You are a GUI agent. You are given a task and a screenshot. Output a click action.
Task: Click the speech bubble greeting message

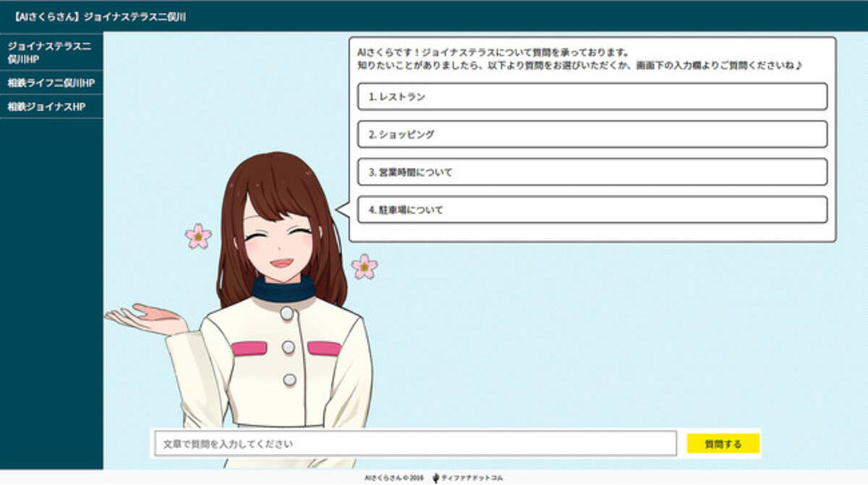tap(582, 59)
